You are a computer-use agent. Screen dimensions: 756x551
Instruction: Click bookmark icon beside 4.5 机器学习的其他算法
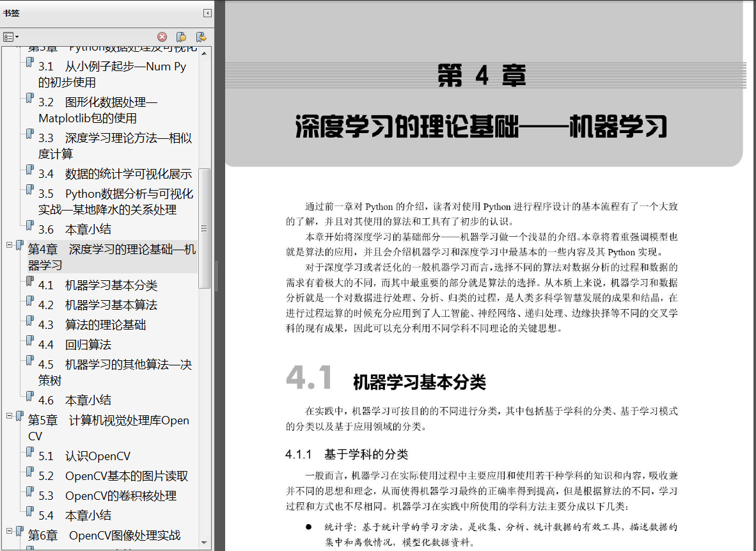(x=30, y=360)
